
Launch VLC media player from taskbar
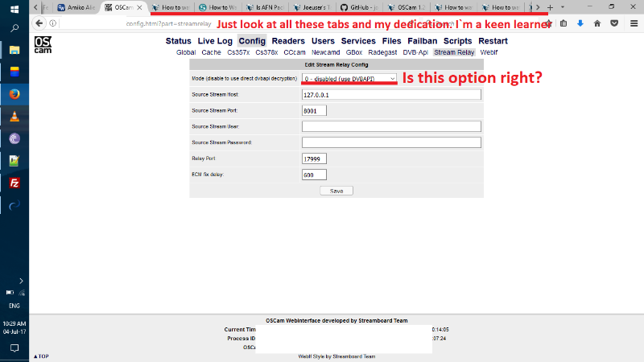tap(14, 116)
